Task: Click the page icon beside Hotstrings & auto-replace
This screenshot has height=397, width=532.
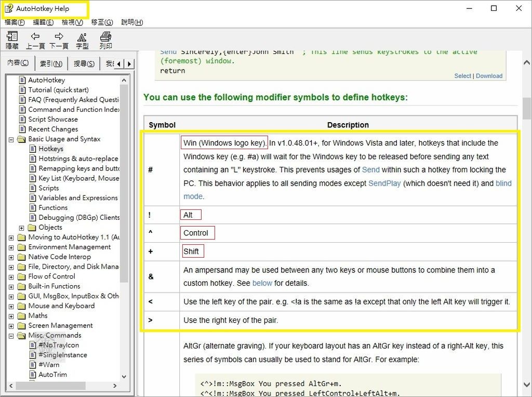Action: pyautogui.click(x=33, y=158)
